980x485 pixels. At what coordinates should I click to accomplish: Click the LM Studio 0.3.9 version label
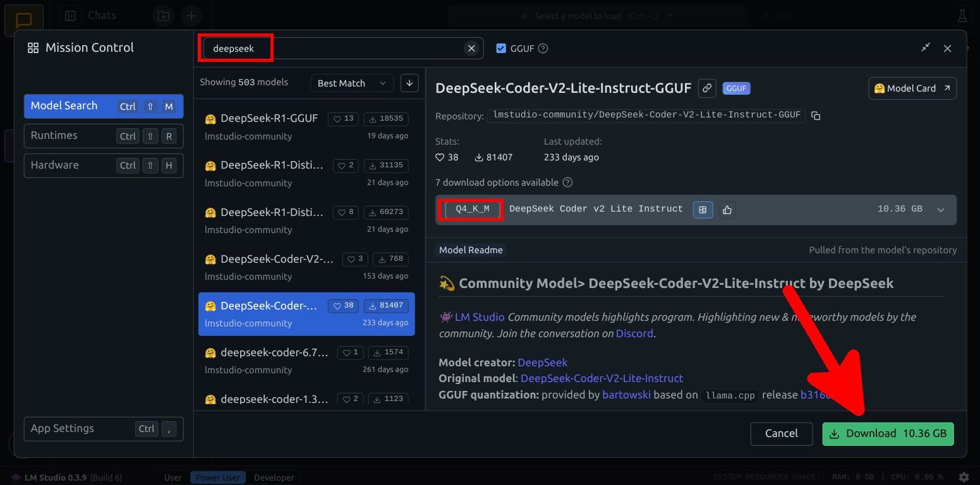click(x=57, y=478)
